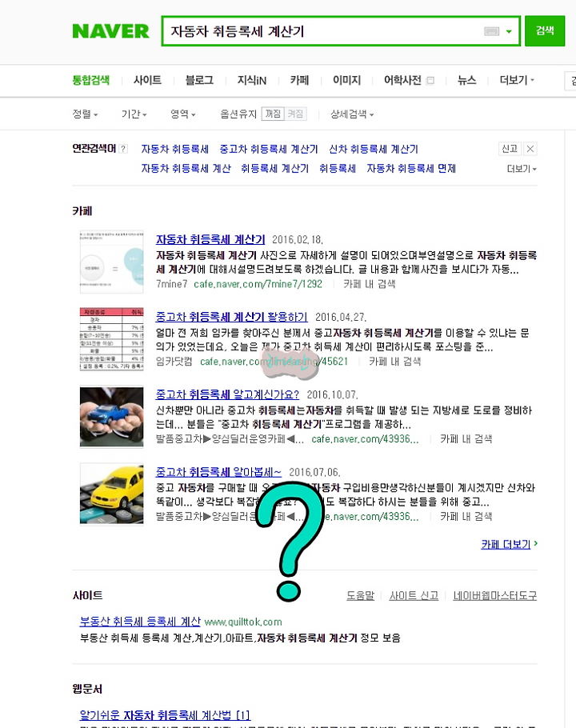Click the www.quilttok.com URL

coord(243,622)
